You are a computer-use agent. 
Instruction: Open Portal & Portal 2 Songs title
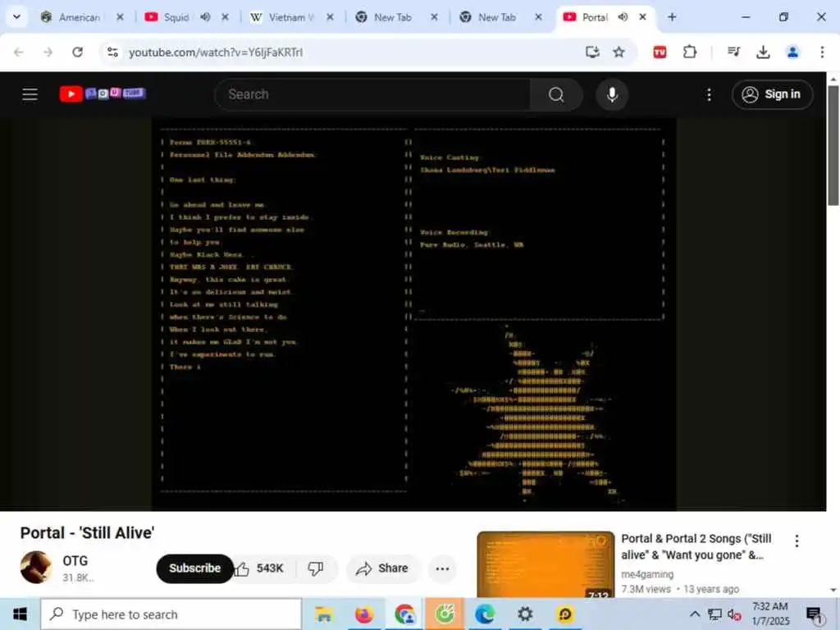(696, 546)
